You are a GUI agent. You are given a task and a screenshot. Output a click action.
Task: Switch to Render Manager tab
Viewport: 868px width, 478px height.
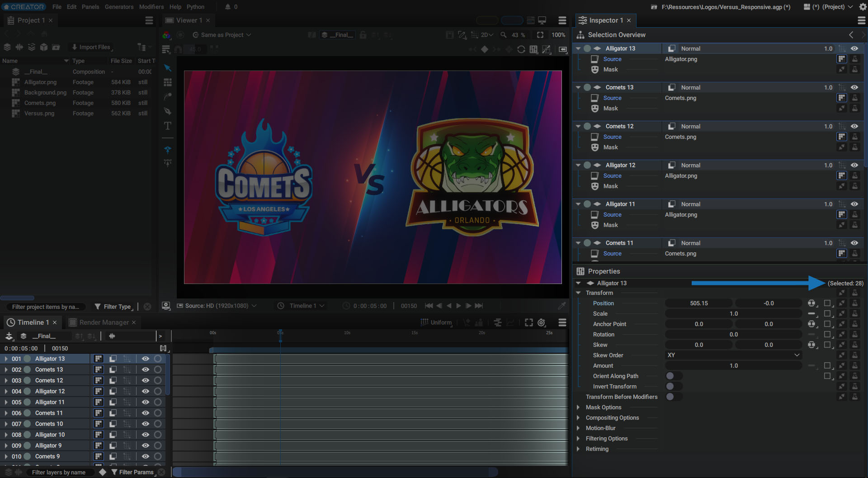pos(102,322)
